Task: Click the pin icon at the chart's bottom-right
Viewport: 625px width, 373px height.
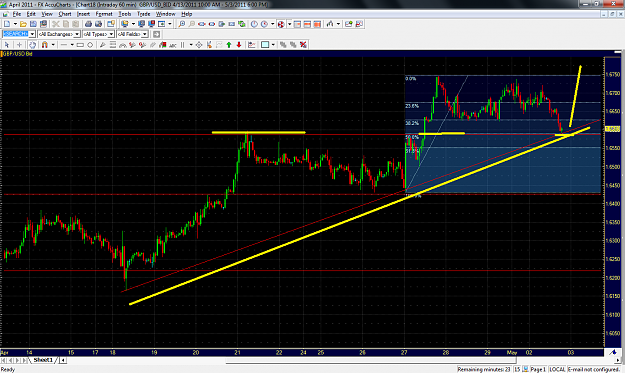Action: click(x=613, y=352)
